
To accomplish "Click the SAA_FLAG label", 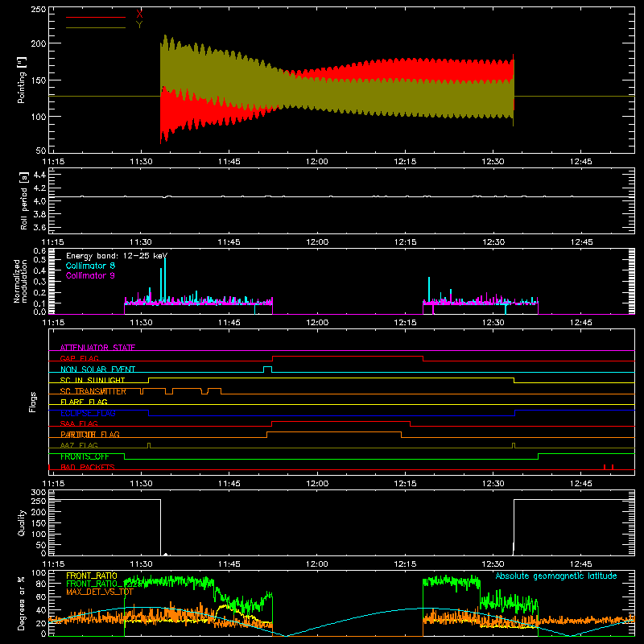I will tap(79, 423).
